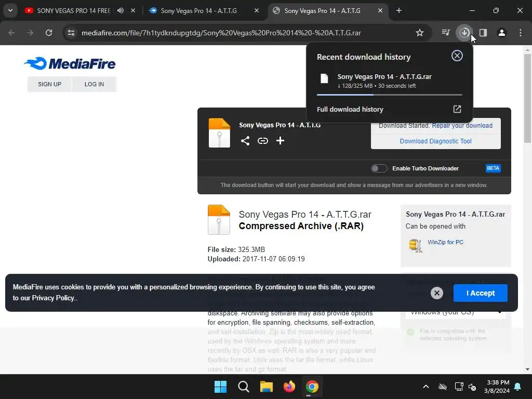Switch to second Sony Vegas Pro 14 tab
This screenshot has width=532, height=399.
click(x=198, y=10)
